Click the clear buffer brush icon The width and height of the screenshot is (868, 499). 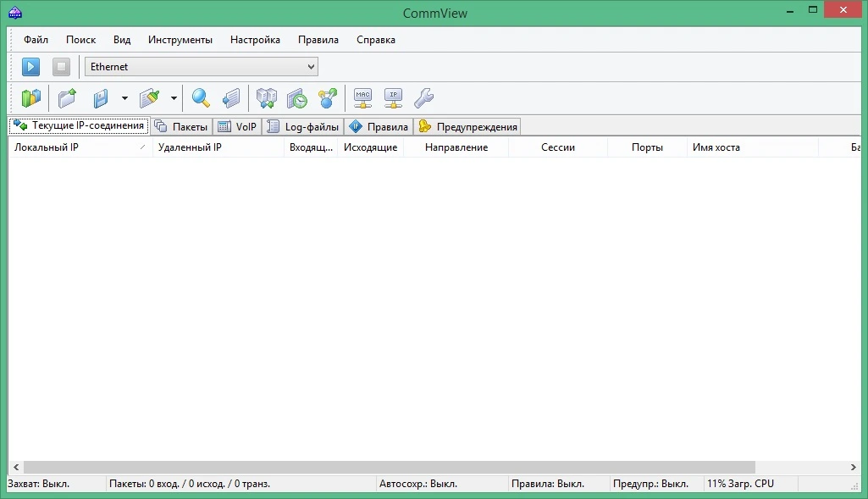(x=149, y=98)
